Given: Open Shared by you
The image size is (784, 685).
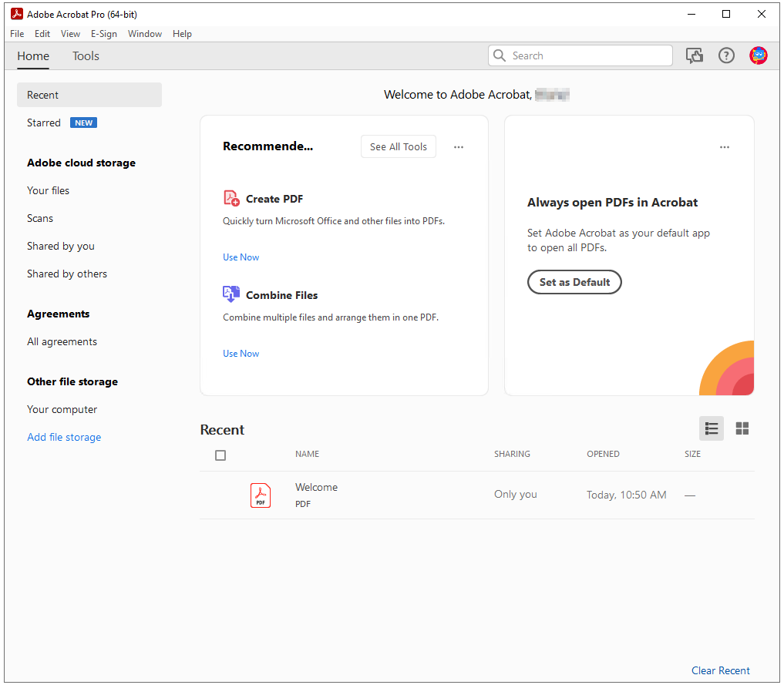Looking at the screenshot, I should coord(60,246).
